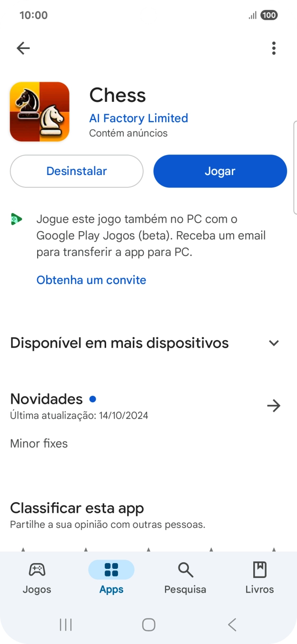The height and width of the screenshot is (644, 297).
Task: Open Novidades details via the arrow
Action: click(274, 406)
